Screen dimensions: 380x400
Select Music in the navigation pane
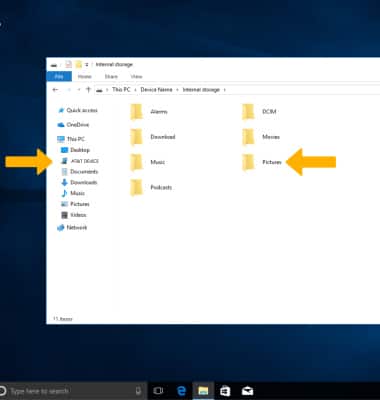click(x=73, y=193)
